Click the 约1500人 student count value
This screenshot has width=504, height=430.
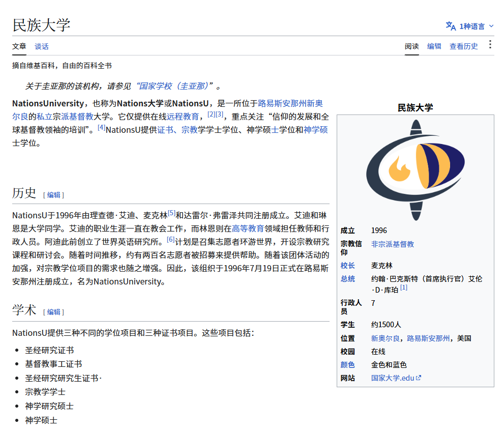(386, 325)
